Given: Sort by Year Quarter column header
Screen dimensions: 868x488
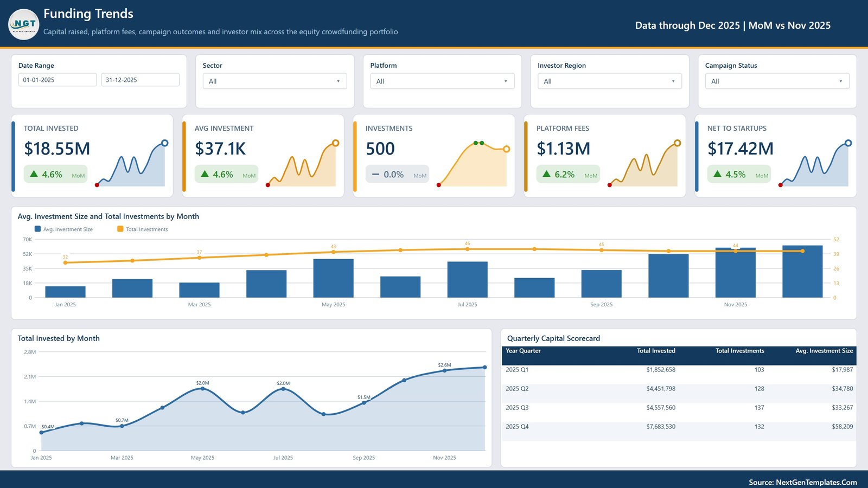Looking at the screenshot, I should 523,351.
